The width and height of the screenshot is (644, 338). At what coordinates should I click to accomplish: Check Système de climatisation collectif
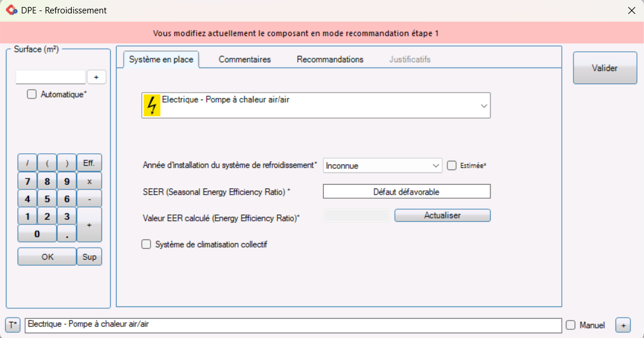(146, 245)
